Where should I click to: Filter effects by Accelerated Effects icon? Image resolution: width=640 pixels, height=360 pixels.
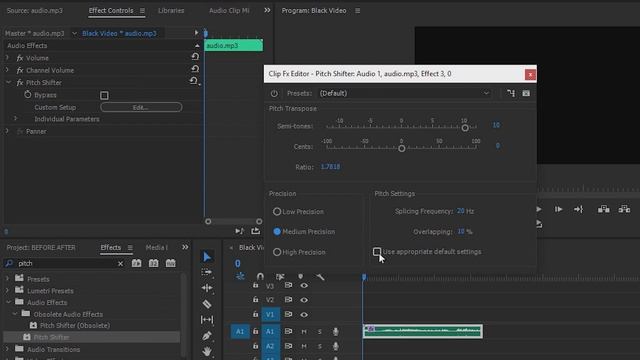136,263
